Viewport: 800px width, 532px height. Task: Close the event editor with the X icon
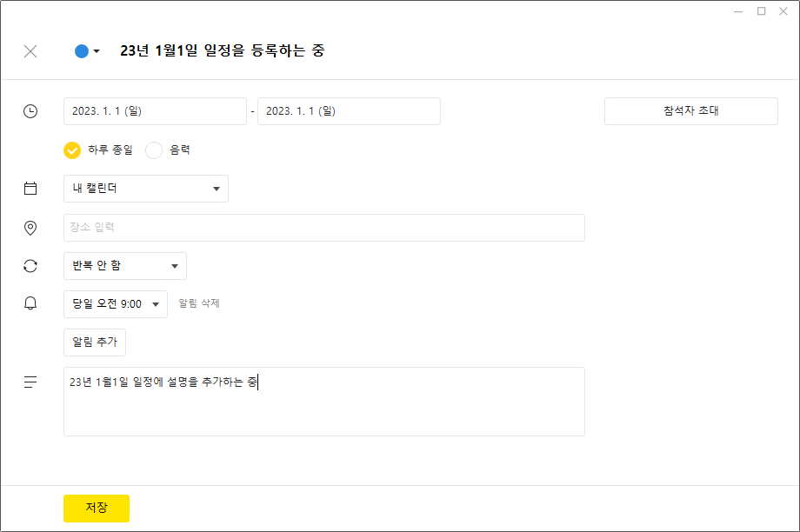(x=30, y=51)
